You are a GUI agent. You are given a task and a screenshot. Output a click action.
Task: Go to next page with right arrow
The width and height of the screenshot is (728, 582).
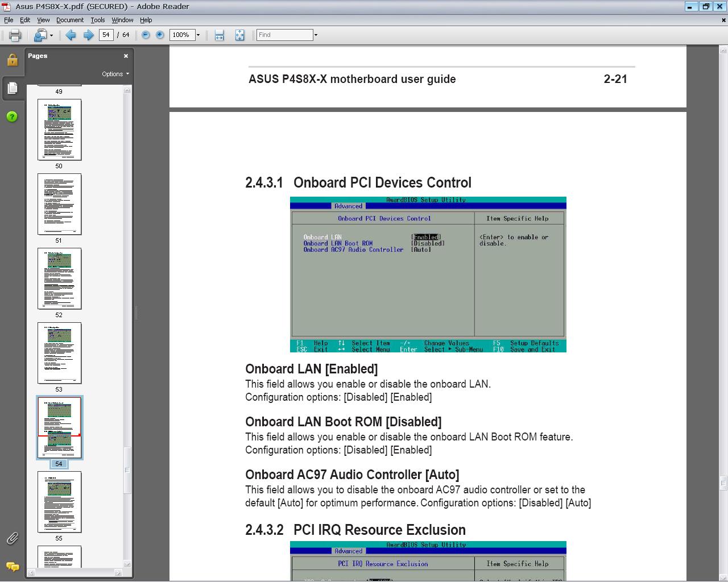(88, 35)
